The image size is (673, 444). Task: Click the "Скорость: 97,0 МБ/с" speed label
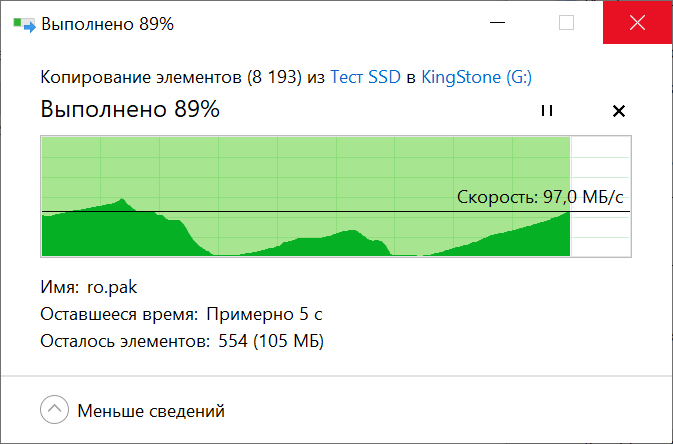[x=545, y=197]
